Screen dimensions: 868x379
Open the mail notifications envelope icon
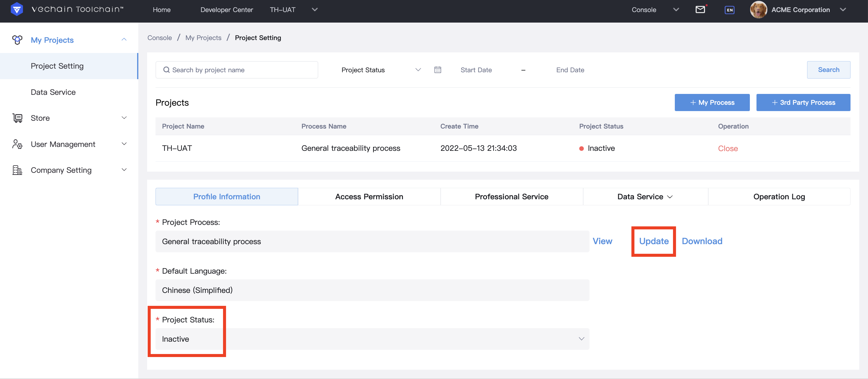[700, 9]
